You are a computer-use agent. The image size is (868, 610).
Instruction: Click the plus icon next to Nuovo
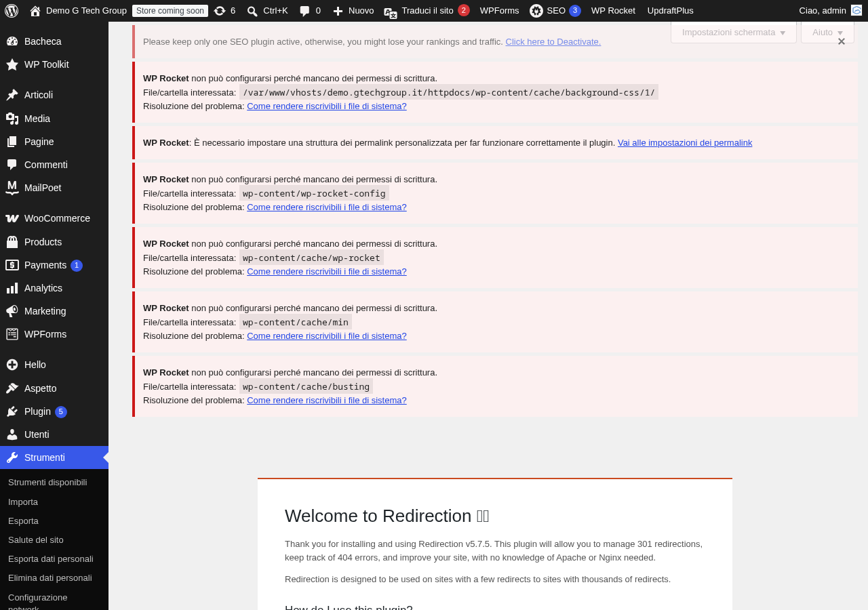point(338,11)
